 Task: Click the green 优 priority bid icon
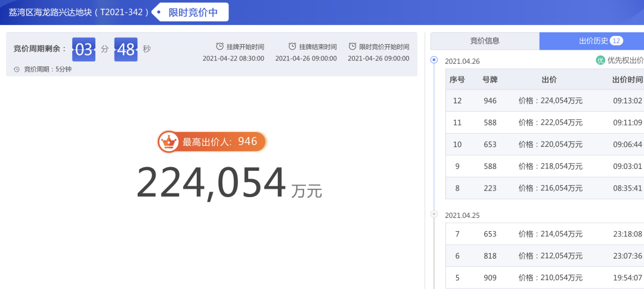[x=600, y=60]
